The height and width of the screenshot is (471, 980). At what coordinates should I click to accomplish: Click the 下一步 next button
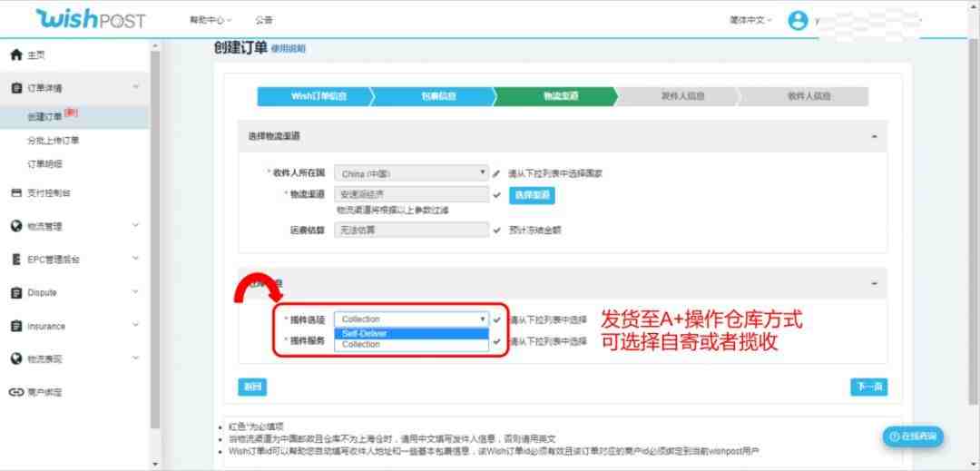(868, 388)
